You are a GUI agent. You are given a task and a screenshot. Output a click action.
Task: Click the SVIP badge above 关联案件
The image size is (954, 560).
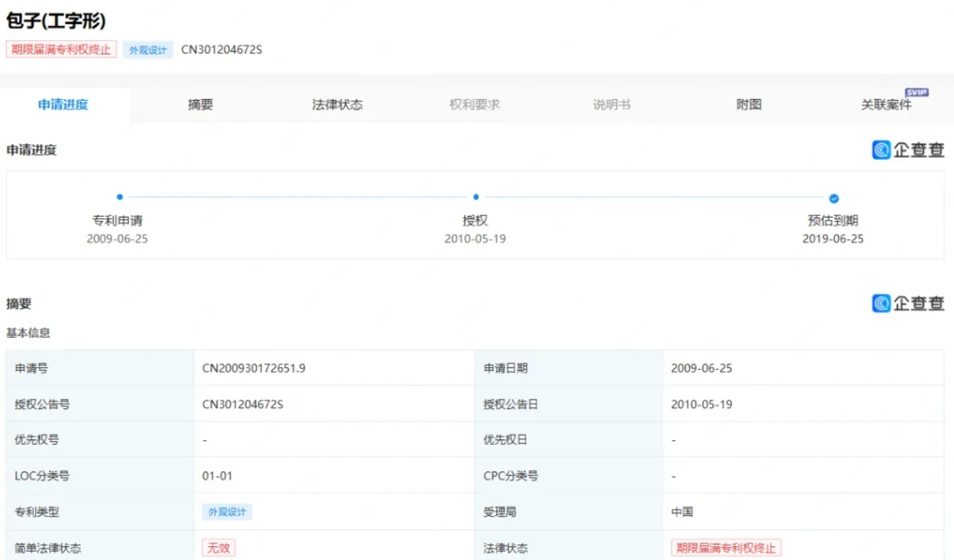(916, 93)
